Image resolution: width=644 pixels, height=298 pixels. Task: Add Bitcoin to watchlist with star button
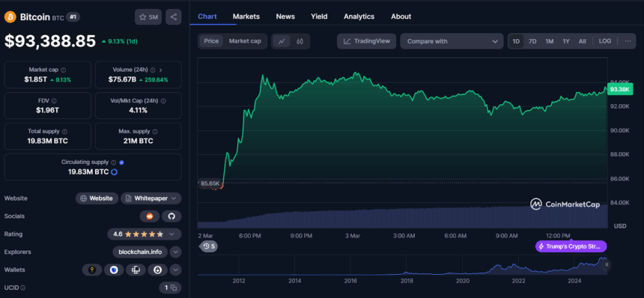click(x=148, y=16)
